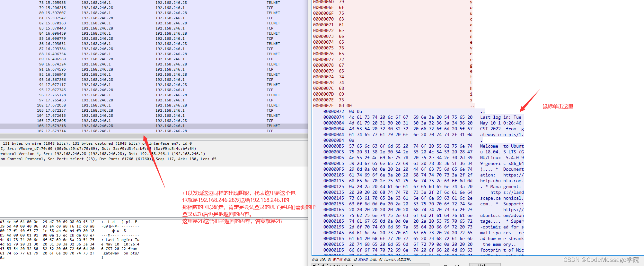
Task: Click server stream row 00000175 'ubuntu.c om/advan'
Action: pyautogui.click(x=423, y=215)
